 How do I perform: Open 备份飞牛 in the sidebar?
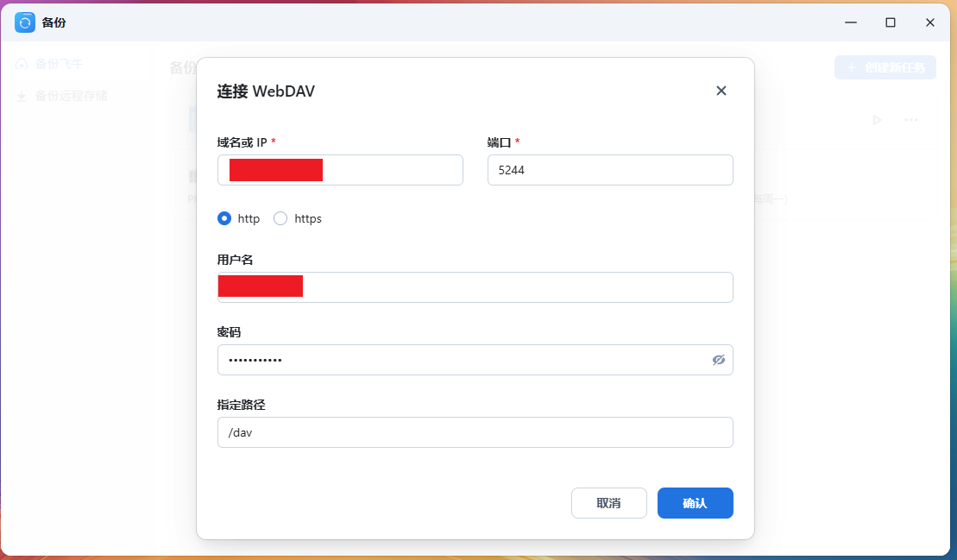pyautogui.click(x=59, y=64)
